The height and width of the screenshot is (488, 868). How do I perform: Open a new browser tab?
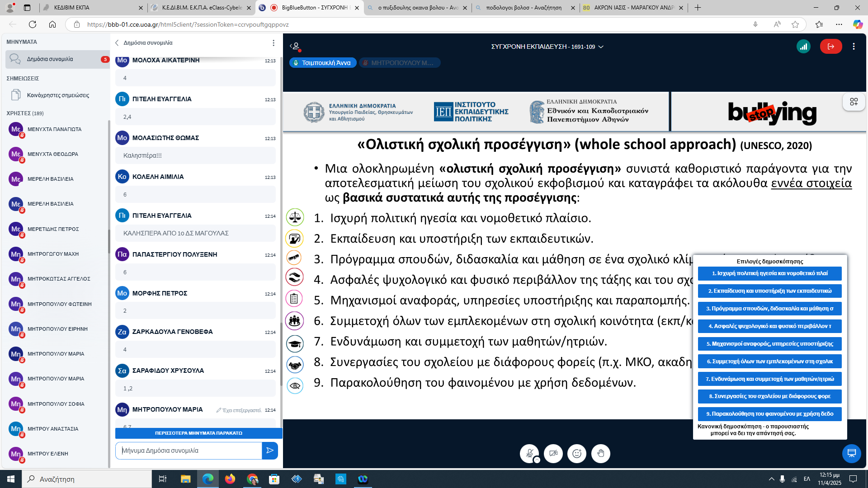(x=698, y=8)
